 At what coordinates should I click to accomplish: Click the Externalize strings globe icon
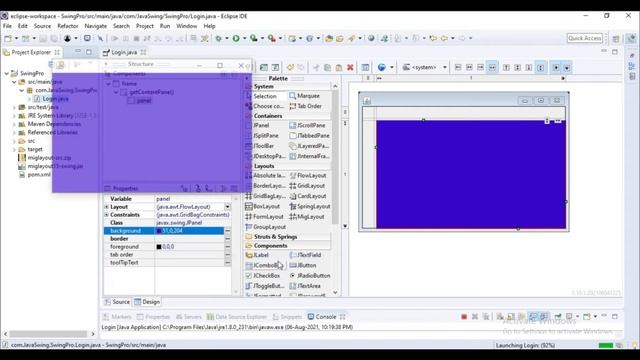pyautogui.click(x=382, y=67)
